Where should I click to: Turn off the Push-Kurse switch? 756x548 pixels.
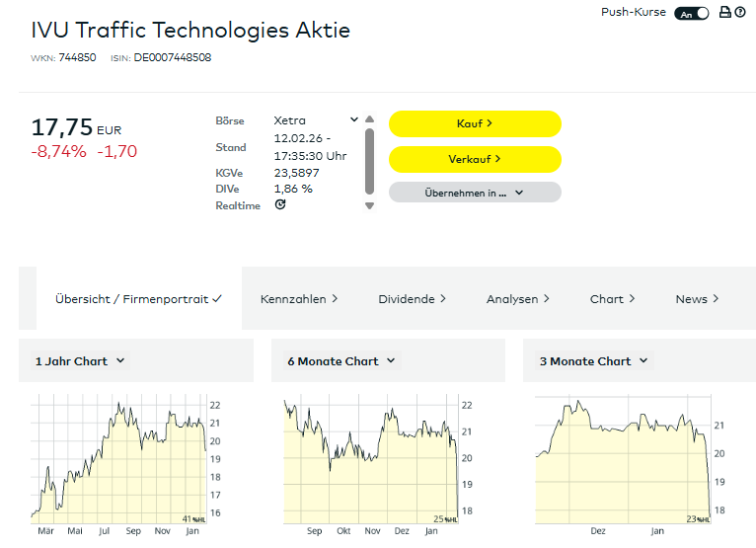tap(692, 14)
